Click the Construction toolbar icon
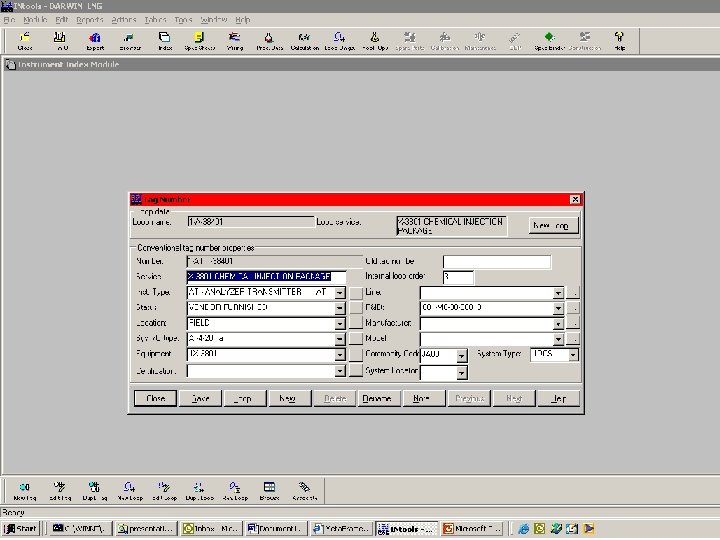The height and width of the screenshot is (540, 720). pyautogui.click(x=585, y=41)
